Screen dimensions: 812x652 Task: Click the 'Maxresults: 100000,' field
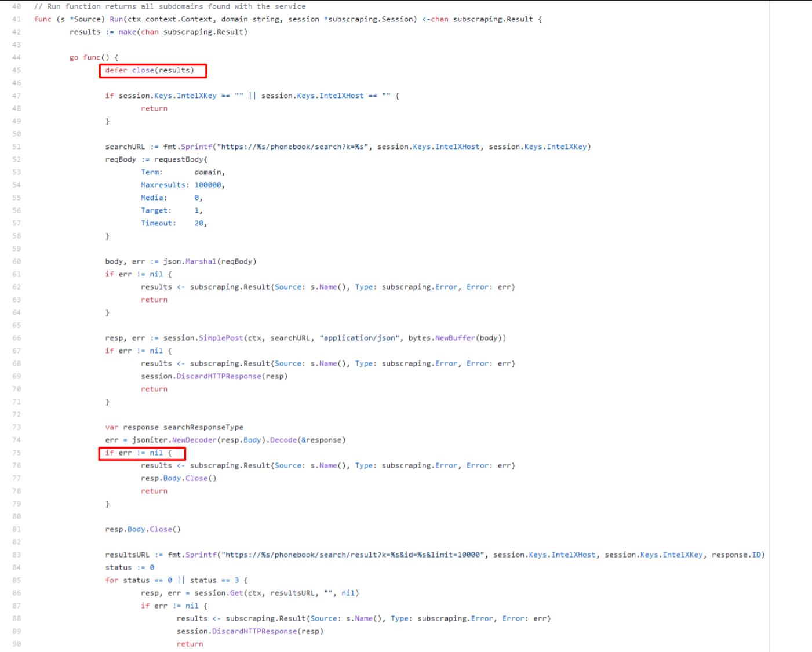point(183,185)
